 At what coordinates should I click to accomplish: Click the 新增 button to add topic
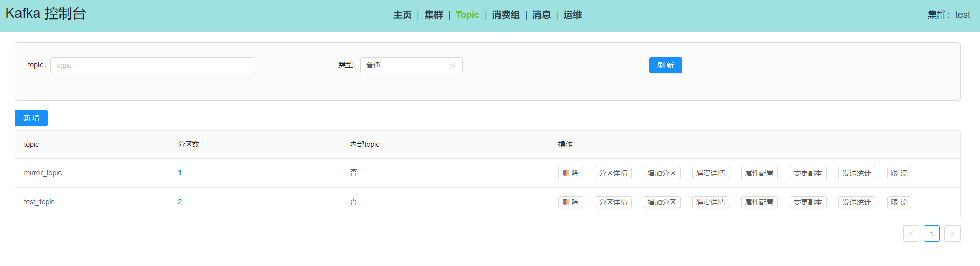pyautogui.click(x=31, y=118)
